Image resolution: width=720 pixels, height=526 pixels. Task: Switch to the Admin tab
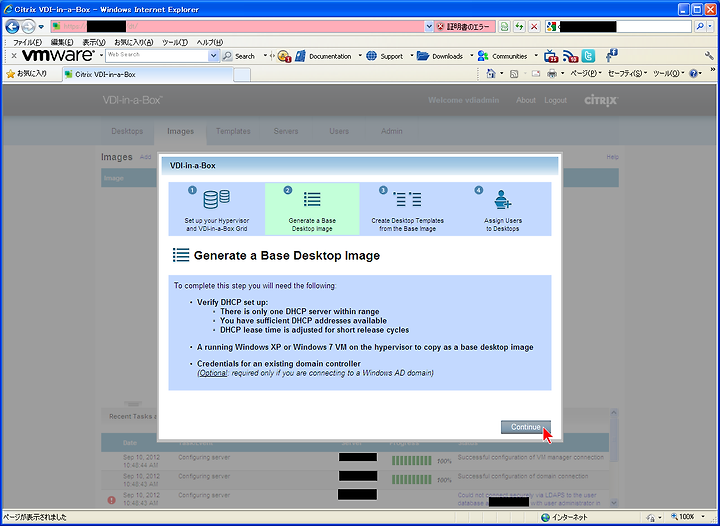pyautogui.click(x=392, y=131)
